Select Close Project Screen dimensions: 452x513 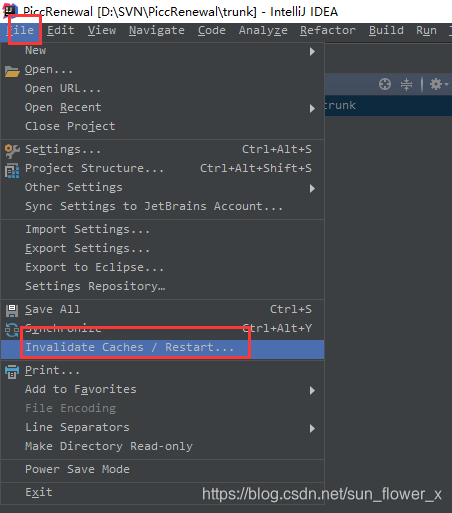162,127
